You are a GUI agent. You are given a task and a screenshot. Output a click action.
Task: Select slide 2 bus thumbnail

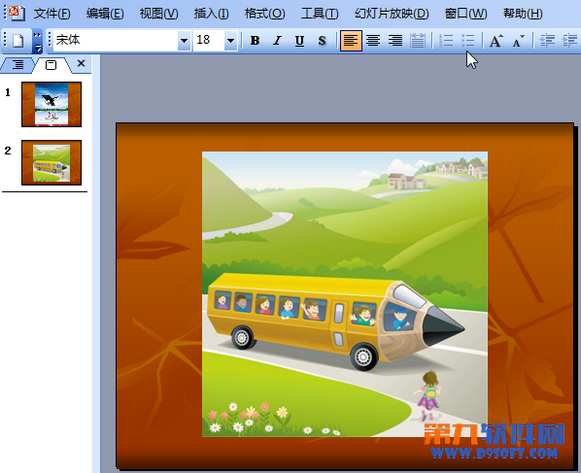[52, 163]
